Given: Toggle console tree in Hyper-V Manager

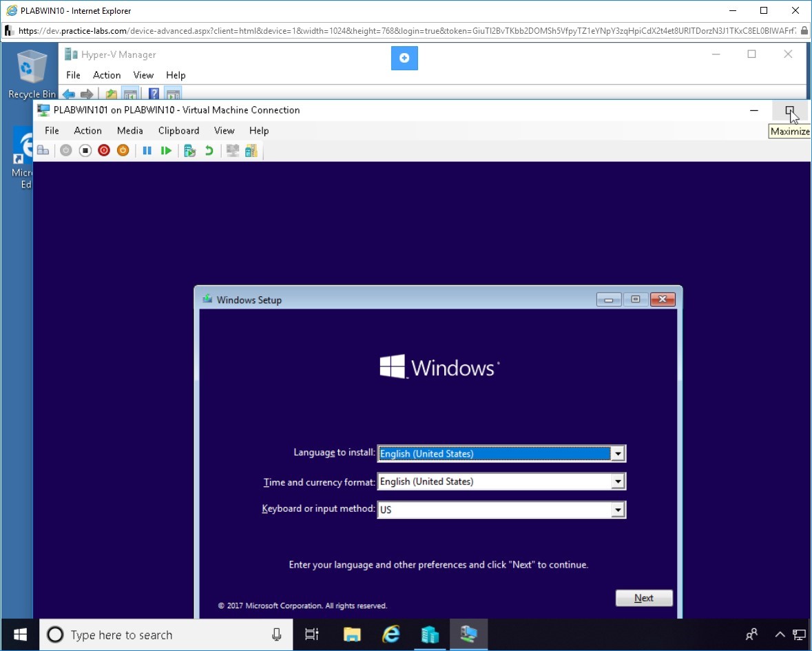Looking at the screenshot, I should 130,94.
